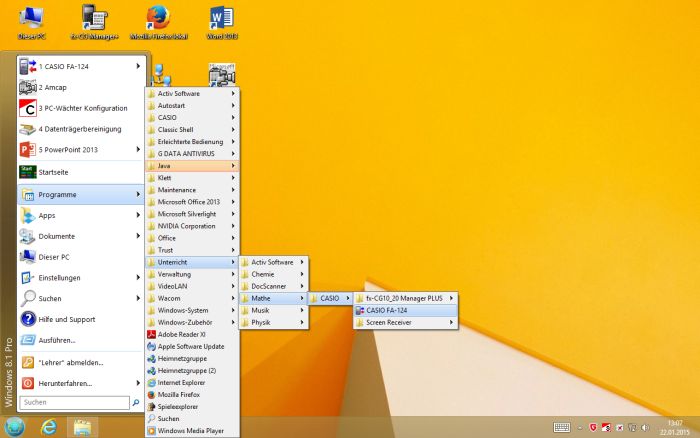This screenshot has height=438, width=700.
Task: Click the Mozilla Firefox icon in Programme list
Action: [151, 395]
